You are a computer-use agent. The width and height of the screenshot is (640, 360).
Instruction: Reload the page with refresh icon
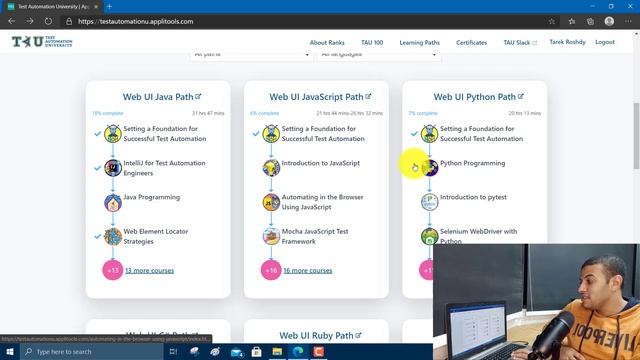click(48, 21)
